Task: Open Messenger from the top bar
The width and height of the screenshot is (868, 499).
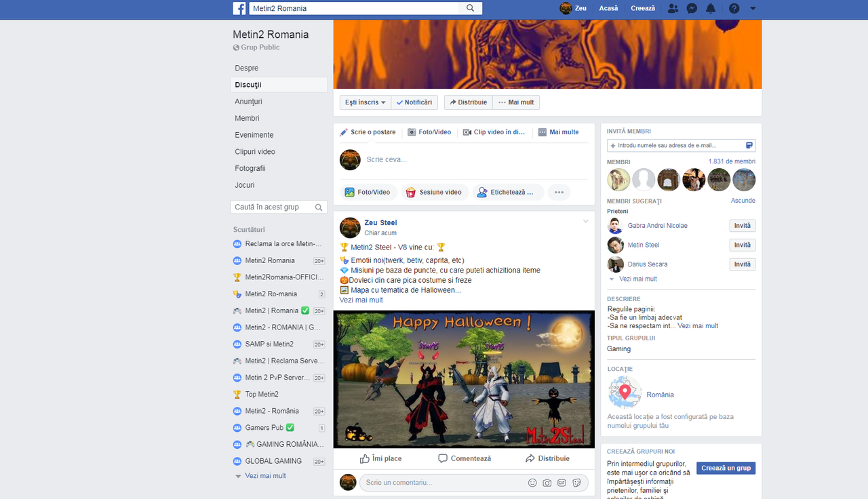Action: (692, 8)
